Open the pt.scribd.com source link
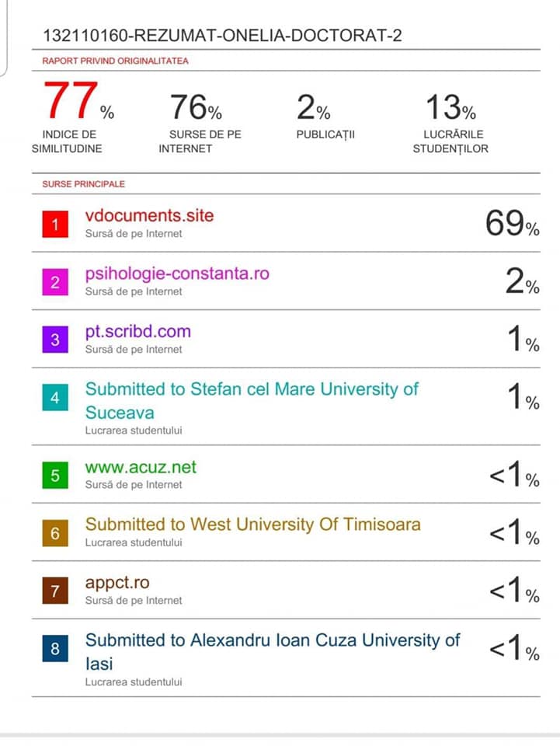Image resolution: width=560 pixels, height=746 pixels. click(137, 331)
